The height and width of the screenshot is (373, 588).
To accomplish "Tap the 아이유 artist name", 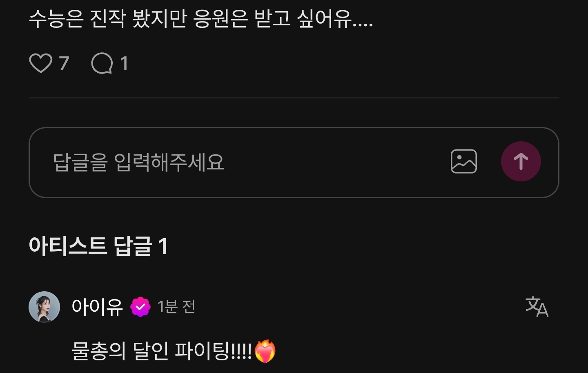I will click(97, 307).
